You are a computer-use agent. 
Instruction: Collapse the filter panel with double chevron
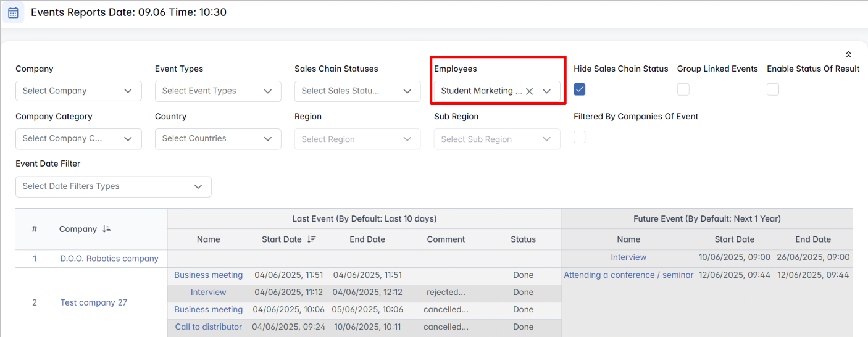pyautogui.click(x=848, y=55)
